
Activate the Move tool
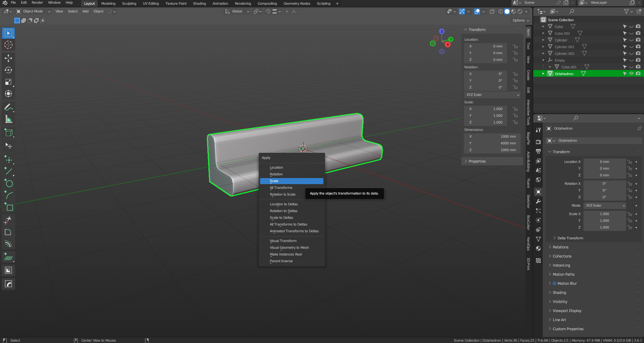tap(8, 58)
